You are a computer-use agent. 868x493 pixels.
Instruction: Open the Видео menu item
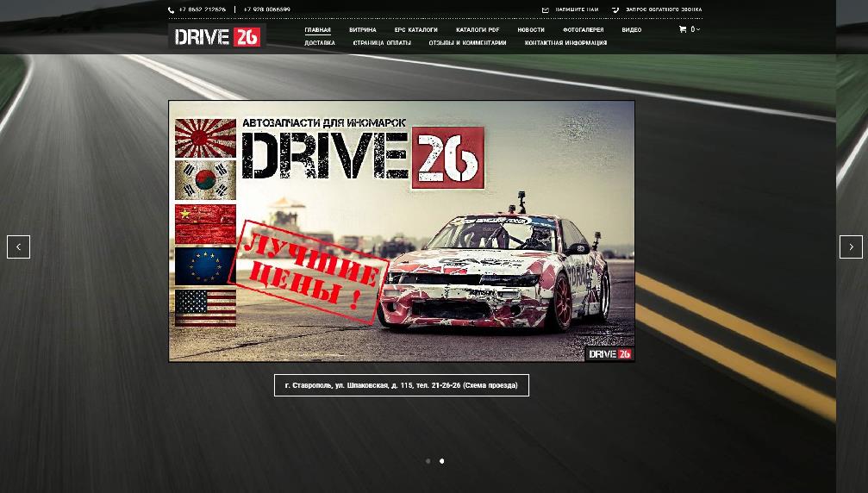tap(632, 30)
